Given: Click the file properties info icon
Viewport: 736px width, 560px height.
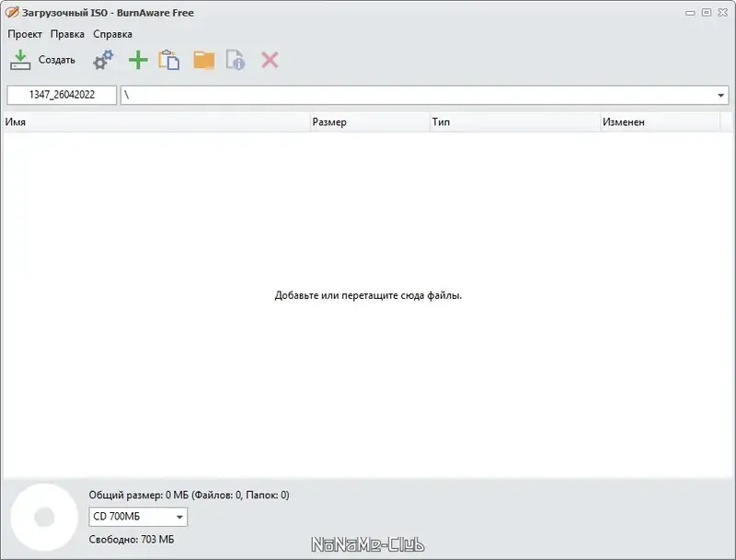Looking at the screenshot, I should (236, 60).
